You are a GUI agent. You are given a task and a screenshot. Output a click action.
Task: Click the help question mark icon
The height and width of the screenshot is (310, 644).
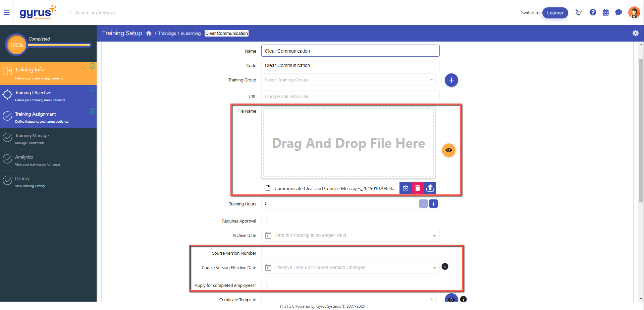593,12
